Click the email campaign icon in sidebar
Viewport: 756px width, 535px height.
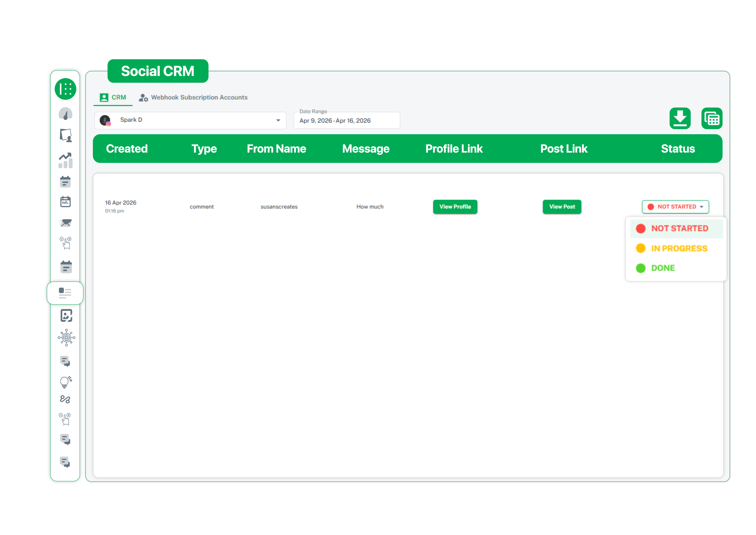[65, 223]
